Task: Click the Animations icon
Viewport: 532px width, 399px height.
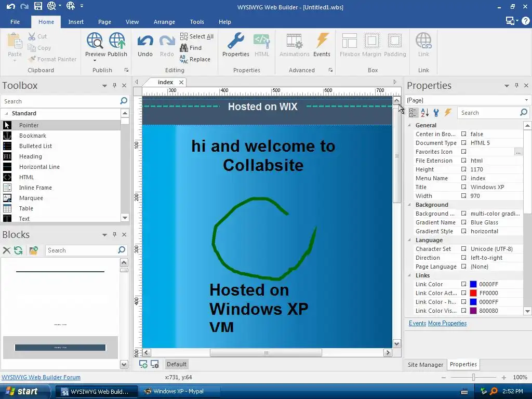Action: (294, 41)
